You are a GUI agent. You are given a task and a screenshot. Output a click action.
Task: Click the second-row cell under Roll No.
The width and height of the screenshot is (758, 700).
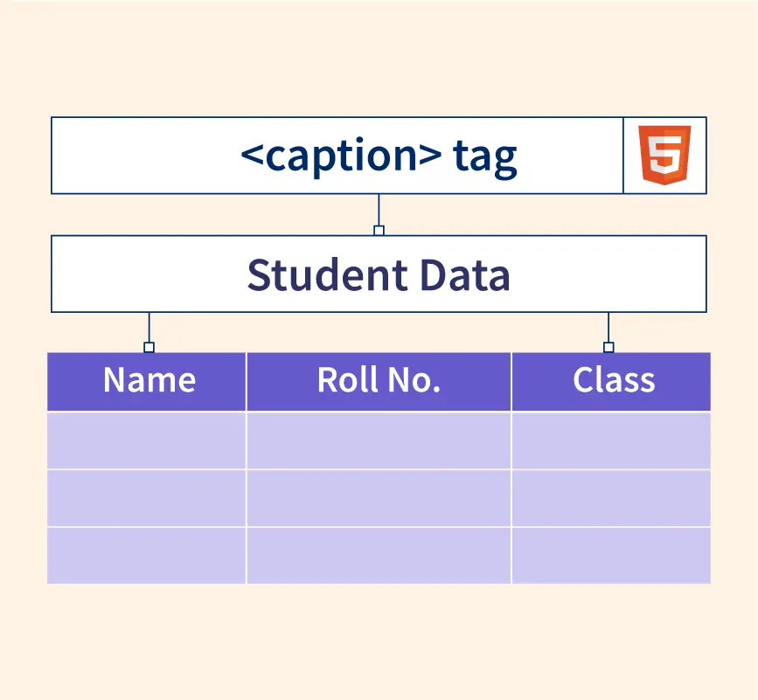379,498
